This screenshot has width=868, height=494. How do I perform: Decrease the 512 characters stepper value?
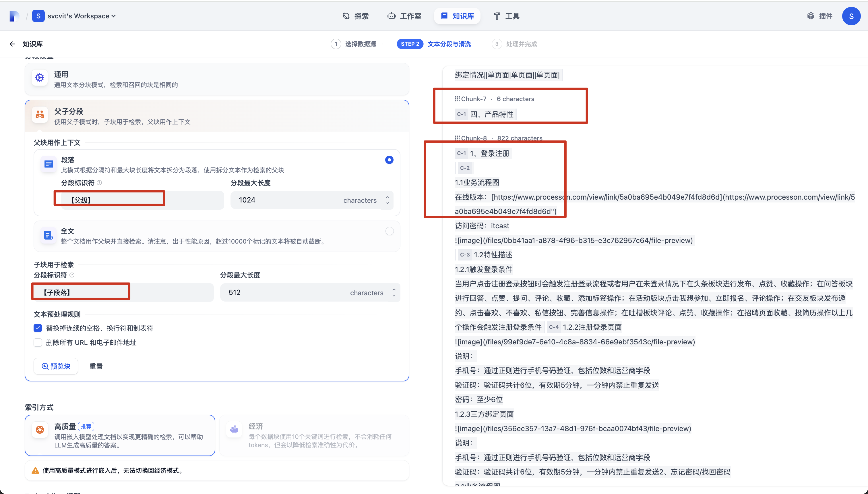394,296
